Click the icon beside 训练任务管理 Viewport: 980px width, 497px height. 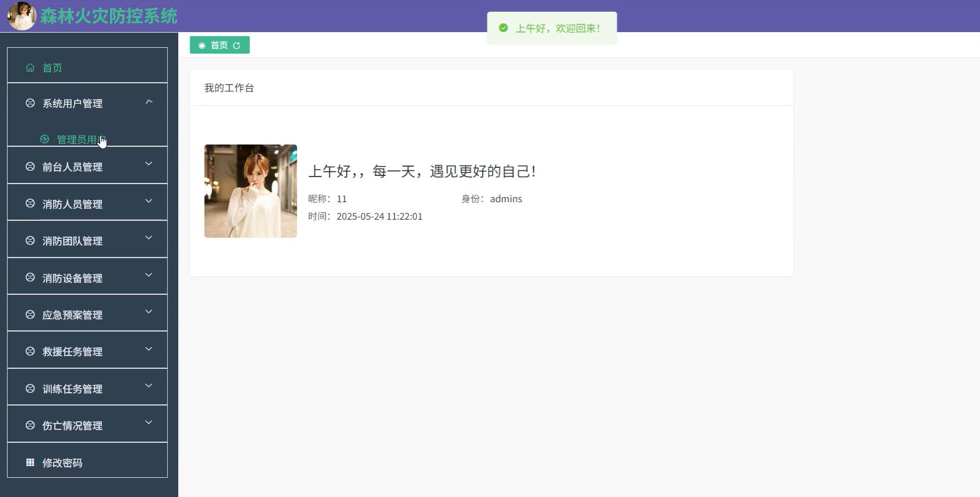[30, 389]
